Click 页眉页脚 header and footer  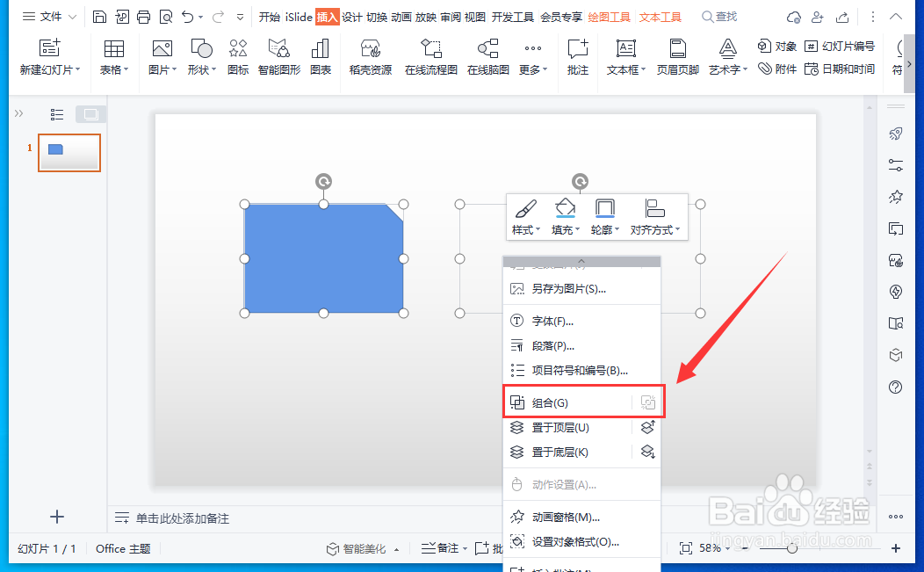(678, 57)
